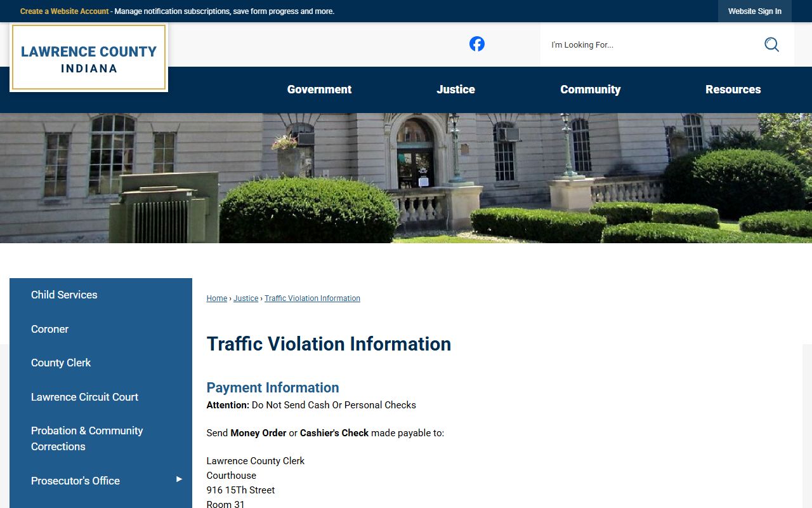
Task: Click Traffic Violation Information breadcrumb link
Action: pos(312,298)
